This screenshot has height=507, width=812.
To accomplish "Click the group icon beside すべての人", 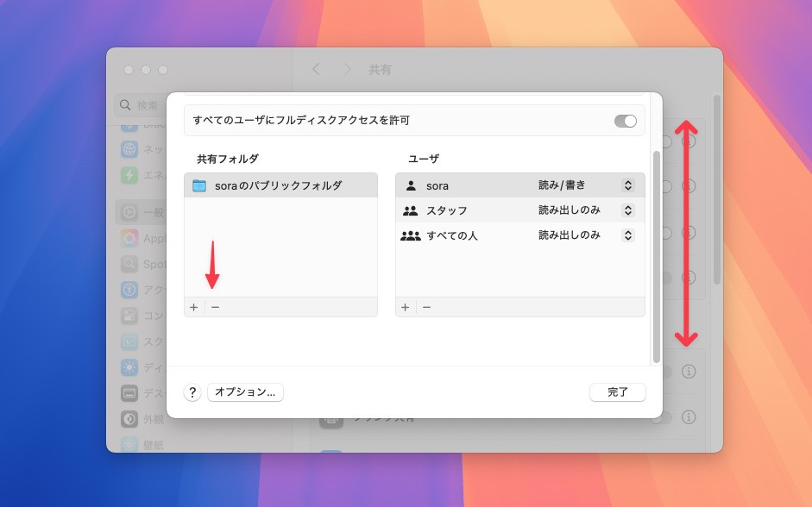I will pyautogui.click(x=411, y=235).
